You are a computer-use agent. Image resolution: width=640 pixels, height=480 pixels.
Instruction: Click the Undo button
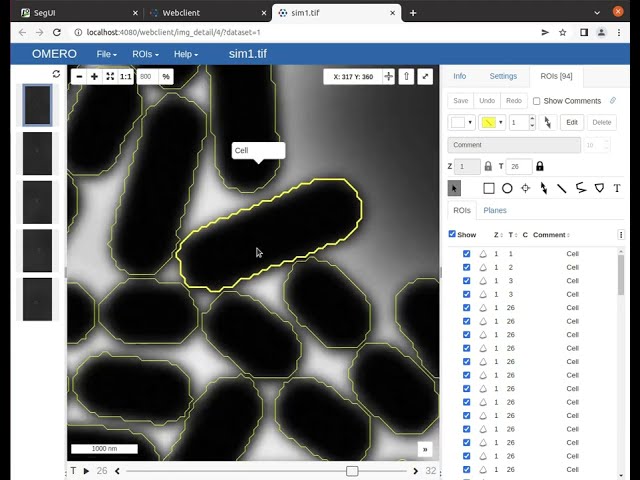point(487,100)
